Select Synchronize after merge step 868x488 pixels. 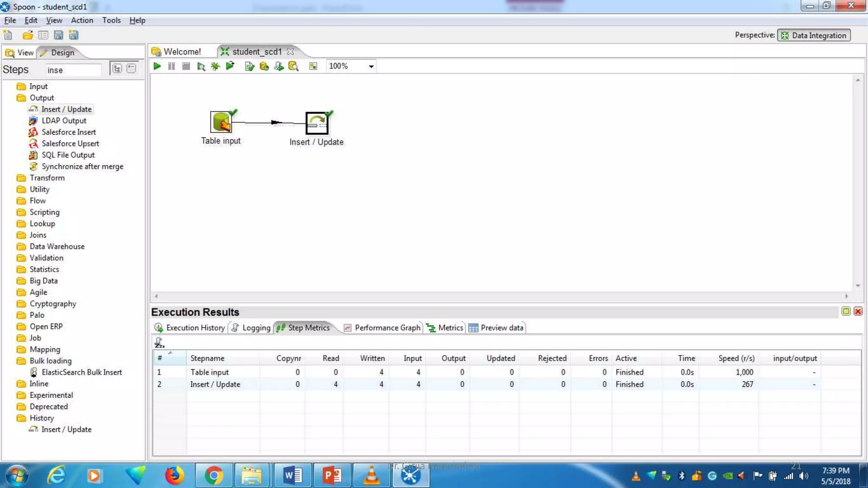click(x=82, y=166)
